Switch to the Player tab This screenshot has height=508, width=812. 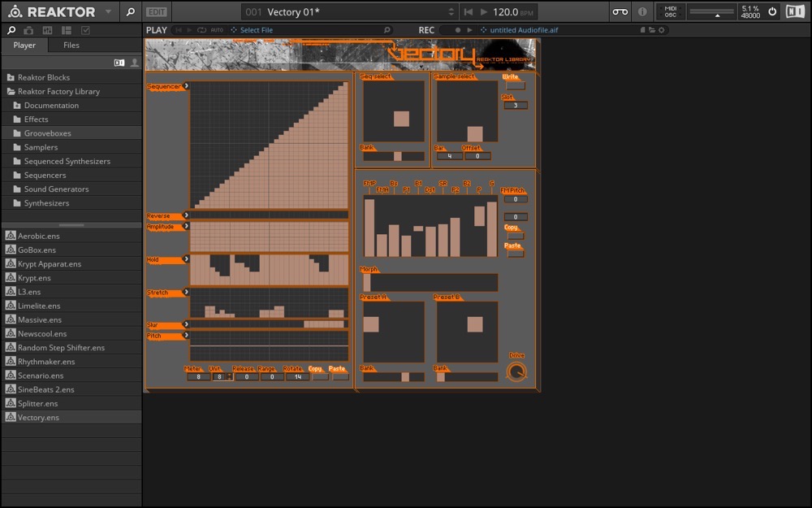24,45
